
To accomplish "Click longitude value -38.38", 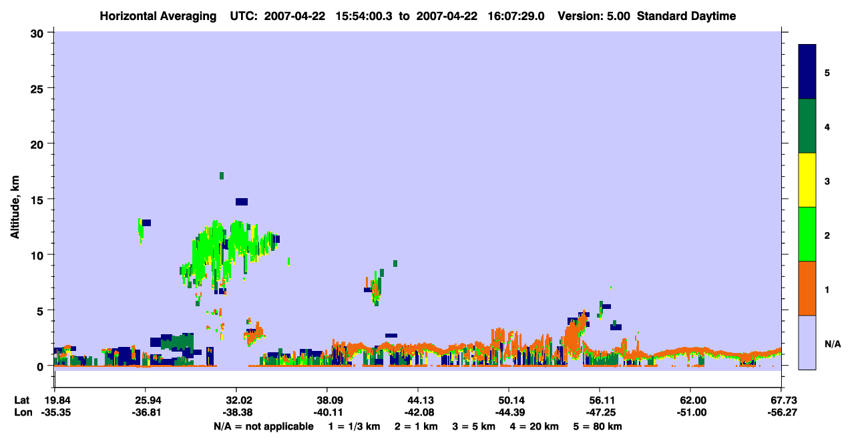I will (236, 413).
